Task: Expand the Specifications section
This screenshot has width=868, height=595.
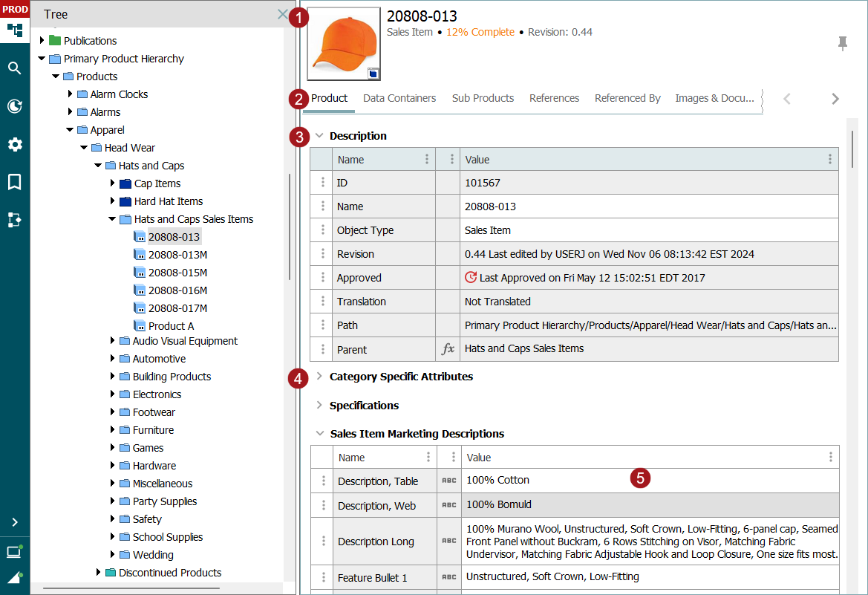Action: click(319, 406)
